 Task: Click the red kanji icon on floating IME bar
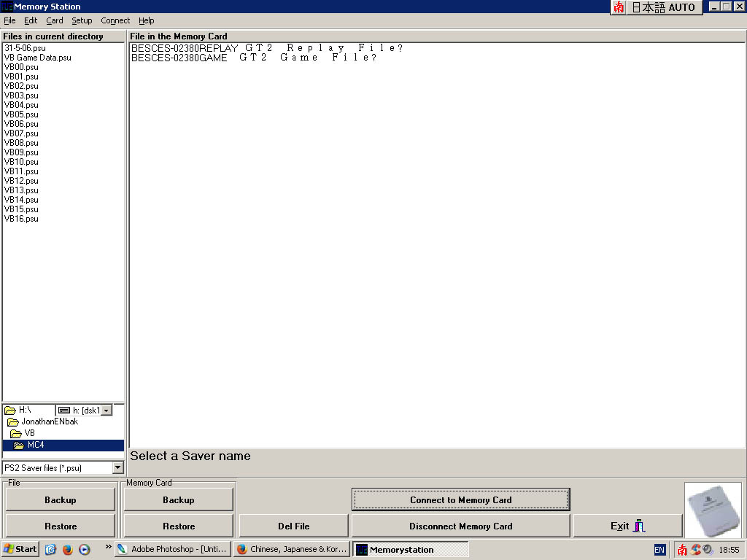coord(619,7)
